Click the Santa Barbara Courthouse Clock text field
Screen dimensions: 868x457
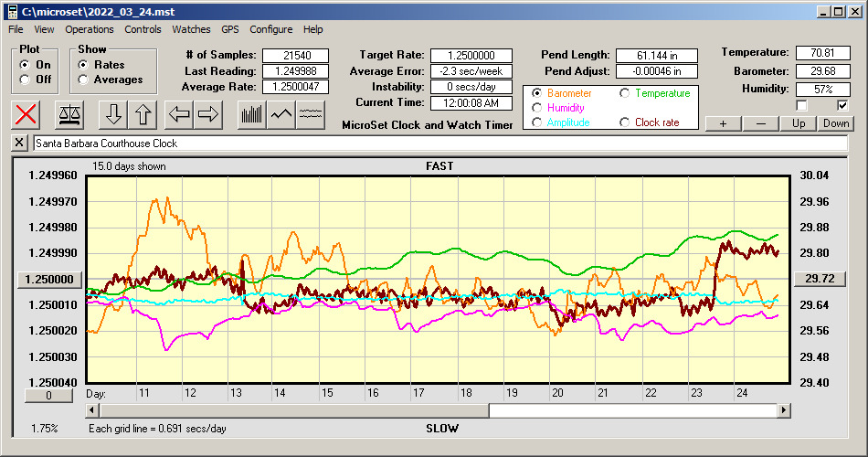(439, 143)
